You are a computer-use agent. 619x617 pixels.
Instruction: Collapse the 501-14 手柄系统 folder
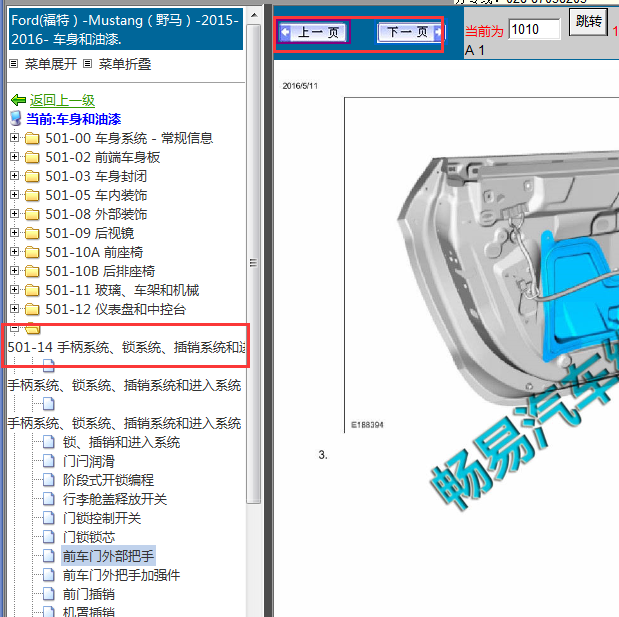(x=15, y=328)
